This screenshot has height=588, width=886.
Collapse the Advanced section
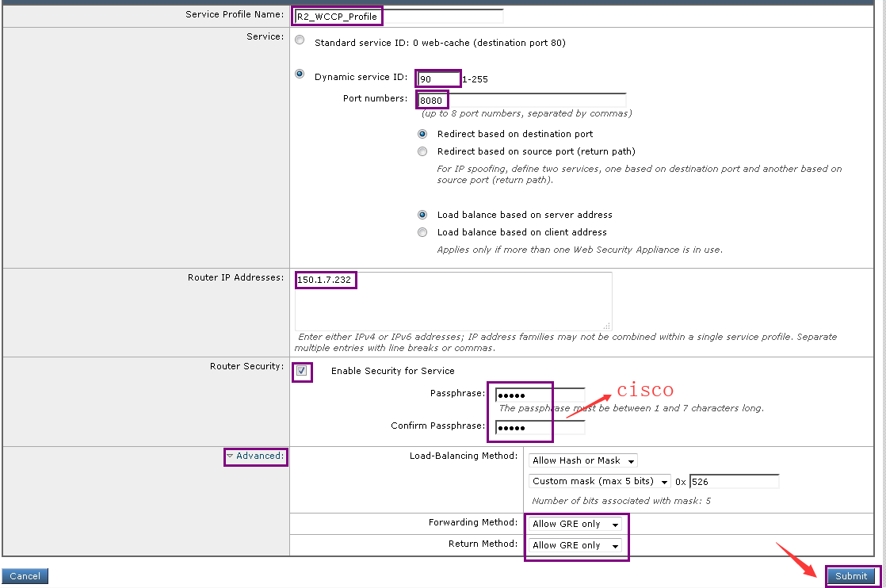click(x=254, y=456)
